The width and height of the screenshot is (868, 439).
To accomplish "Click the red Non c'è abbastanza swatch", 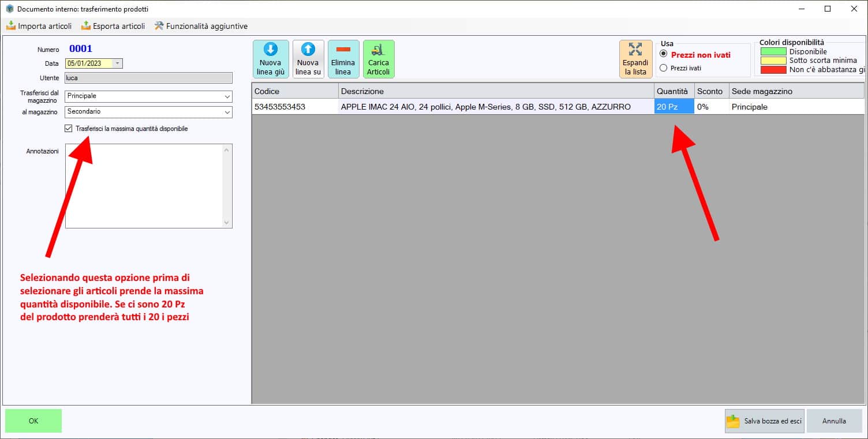I will tap(773, 70).
